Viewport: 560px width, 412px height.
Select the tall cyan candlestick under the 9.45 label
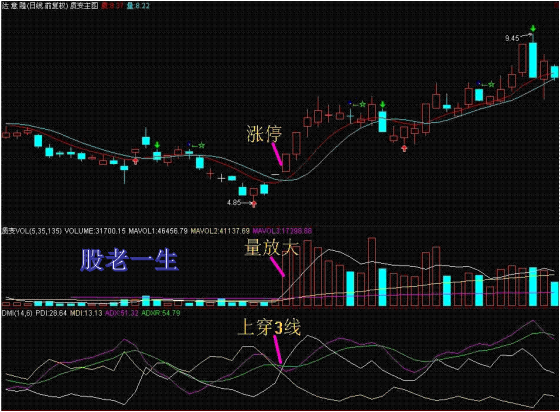point(532,60)
